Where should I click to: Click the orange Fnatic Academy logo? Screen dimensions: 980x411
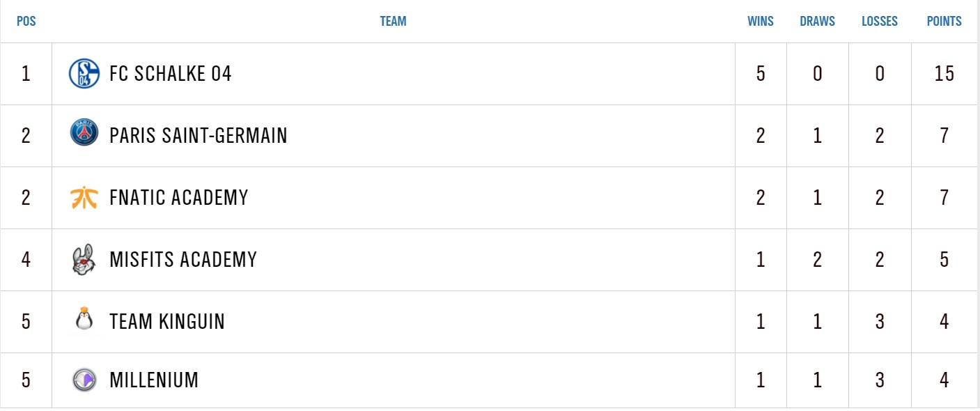point(84,198)
